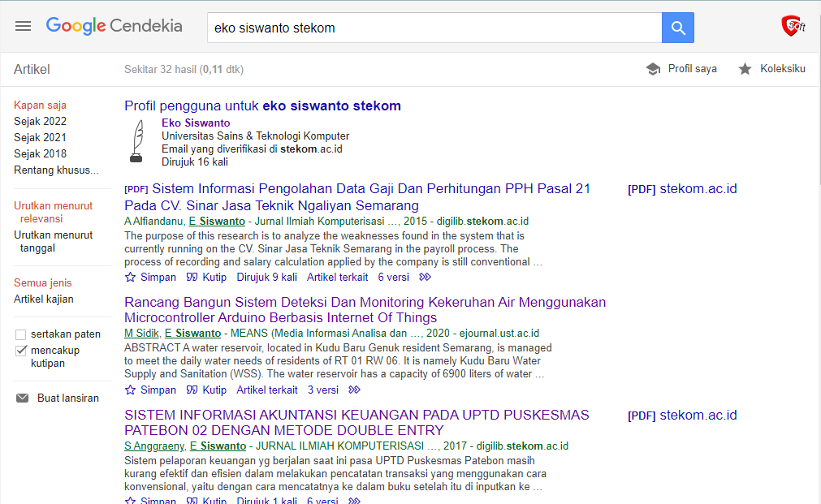The width and height of the screenshot is (821, 504).
Task: Click E Siswanto author in Rancang Bangun result
Action: coord(192,334)
